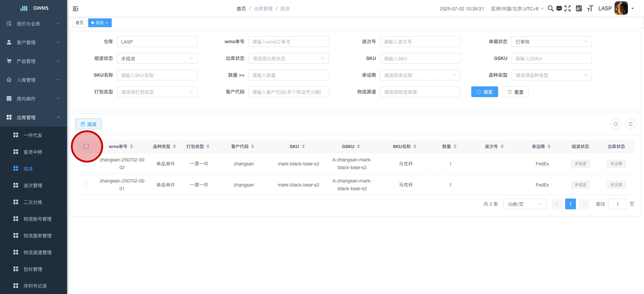Switch to the 首页 tab
The image size is (644, 294).
[x=79, y=23]
